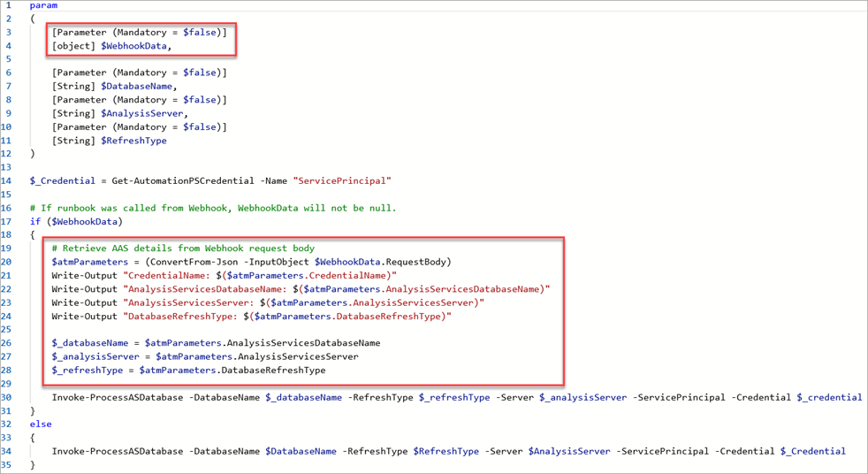Click the comment about runbook called from Webhook

pyautogui.click(x=213, y=208)
